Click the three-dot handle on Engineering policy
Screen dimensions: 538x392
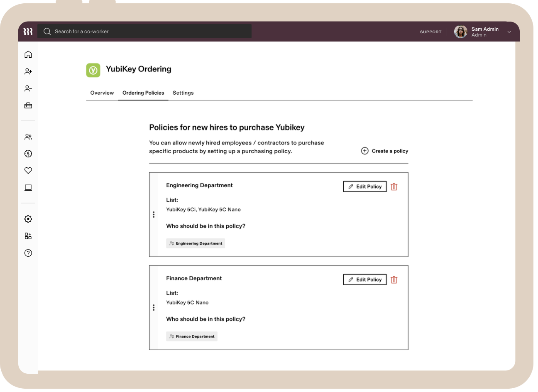(154, 215)
